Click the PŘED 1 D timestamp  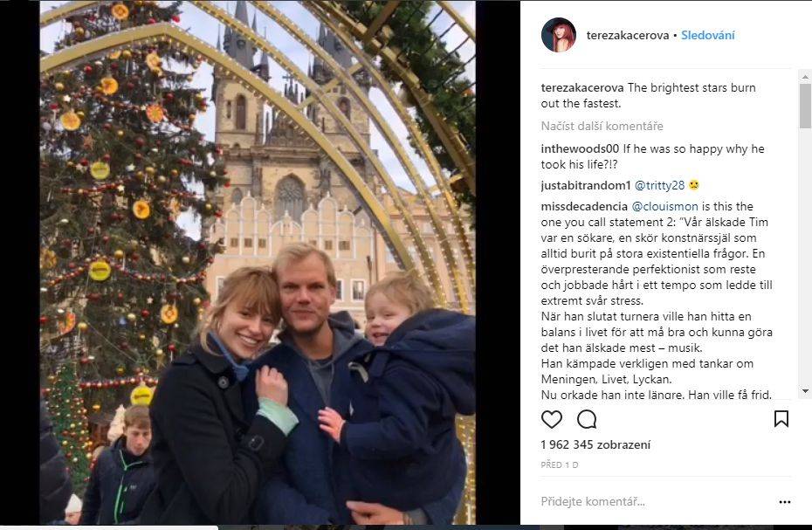(x=560, y=465)
